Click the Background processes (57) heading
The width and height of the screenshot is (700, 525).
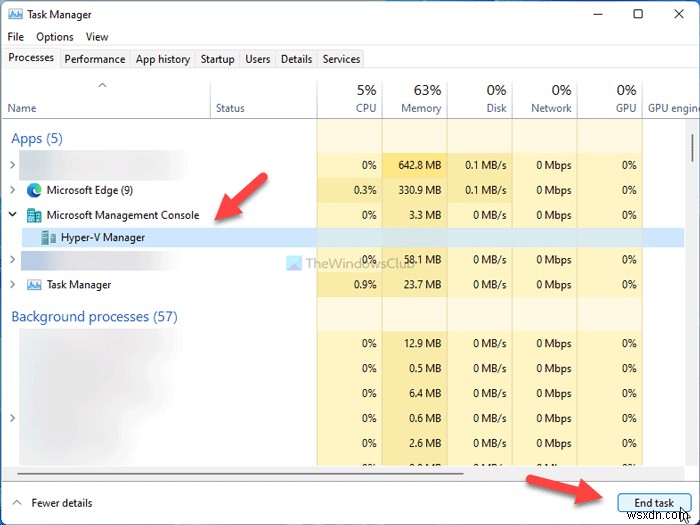(x=94, y=317)
